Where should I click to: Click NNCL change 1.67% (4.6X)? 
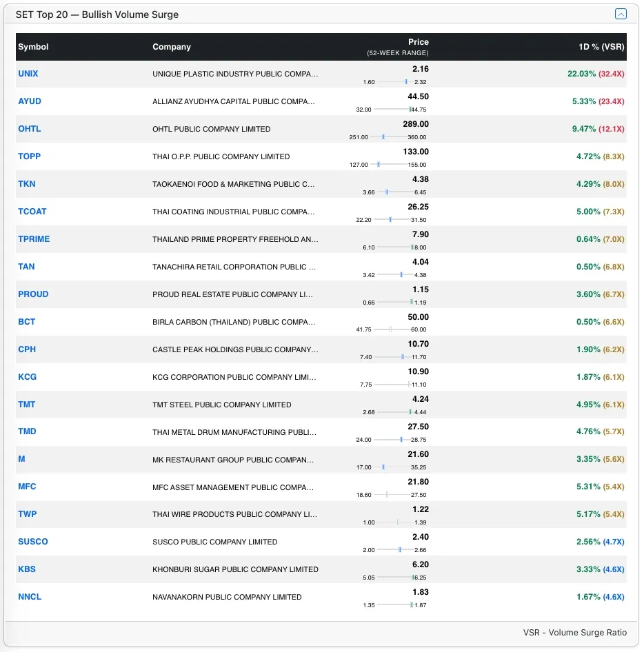pos(600,597)
